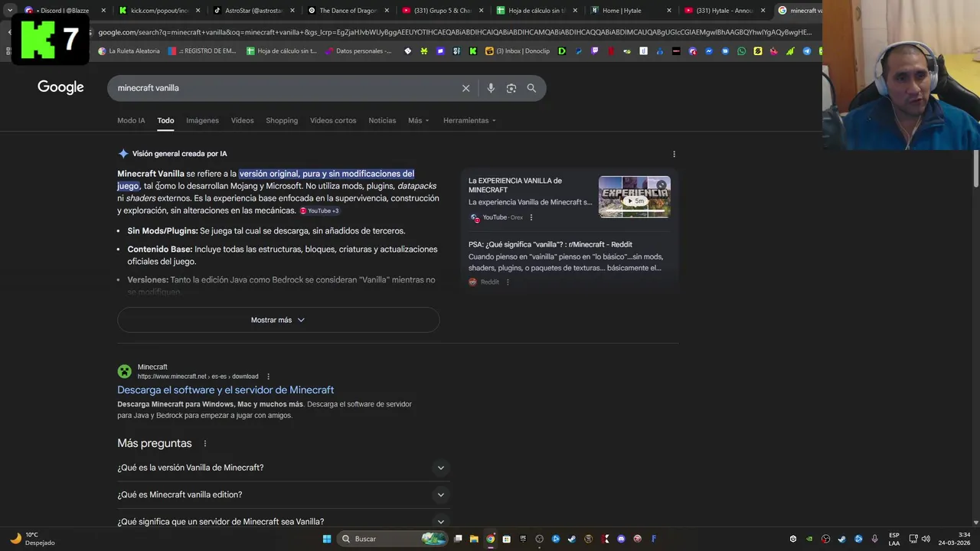
Task: Open the Herramientas dropdown
Action: pos(469,121)
